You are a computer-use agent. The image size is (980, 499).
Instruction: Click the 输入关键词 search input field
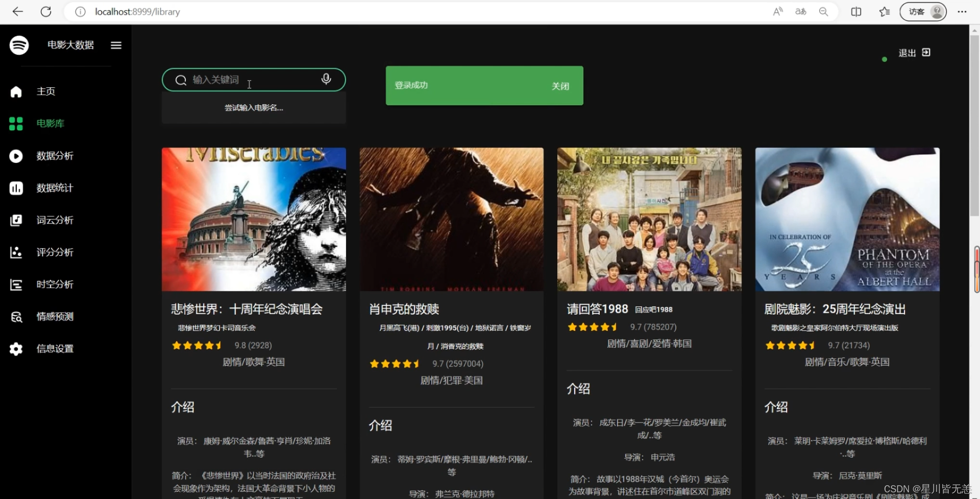point(254,80)
